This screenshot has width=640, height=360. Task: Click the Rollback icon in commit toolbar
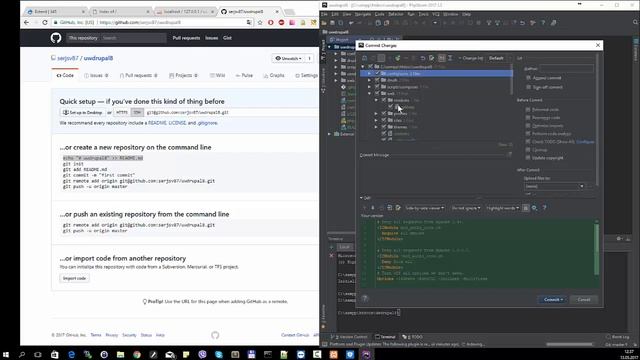point(422,58)
